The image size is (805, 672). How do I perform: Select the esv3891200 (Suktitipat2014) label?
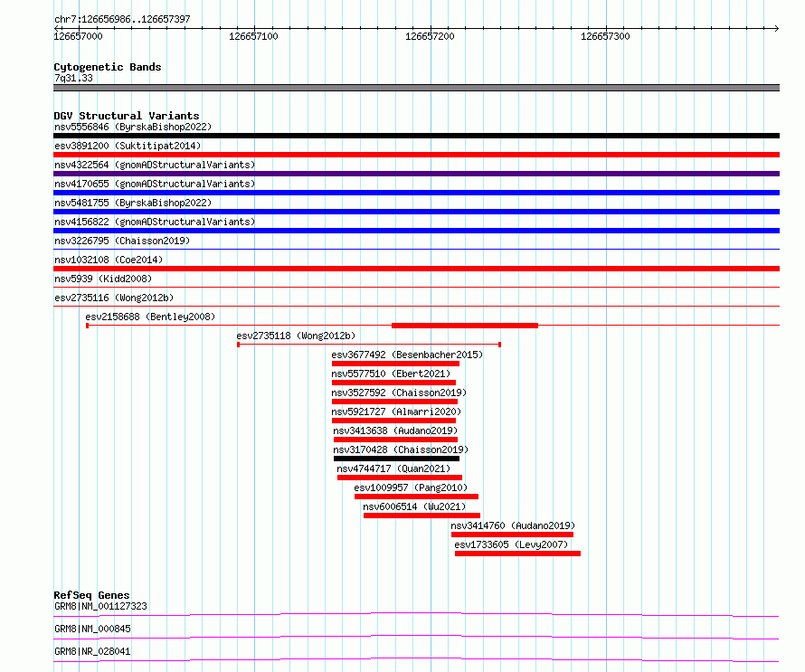pos(128,146)
